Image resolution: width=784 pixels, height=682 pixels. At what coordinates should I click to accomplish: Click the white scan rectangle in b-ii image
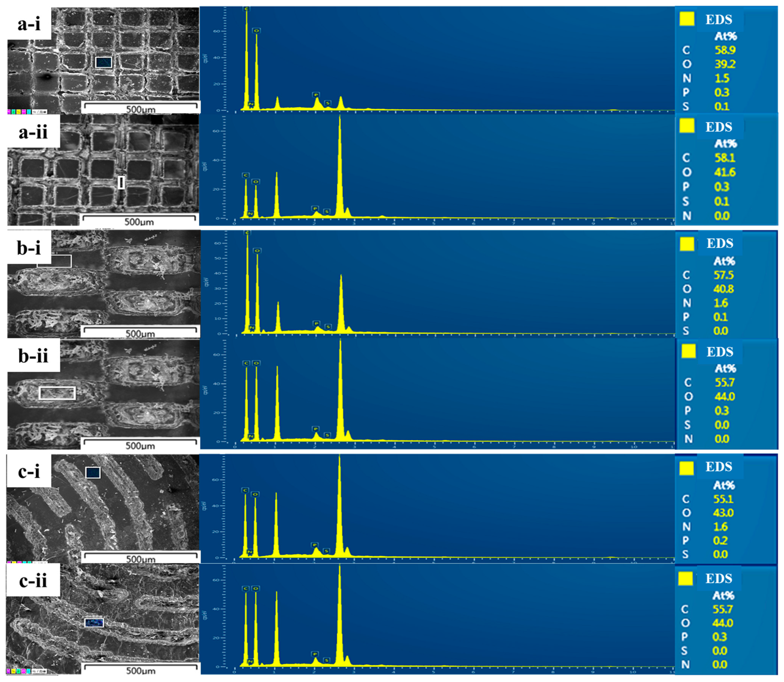pos(57,393)
